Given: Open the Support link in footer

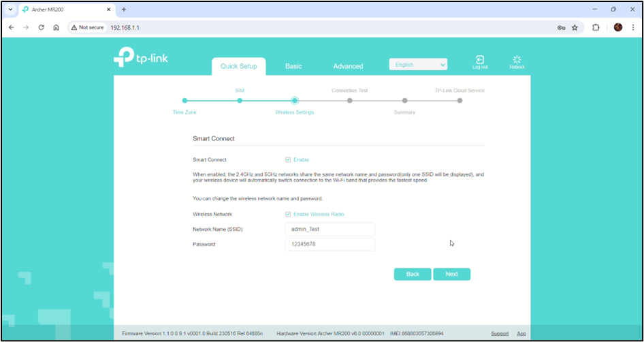Looking at the screenshot, I should click(x=500, y=333).
